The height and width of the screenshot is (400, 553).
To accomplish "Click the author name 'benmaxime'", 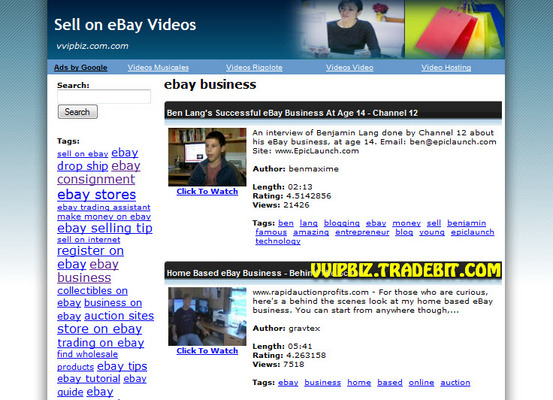I will pos(314,169).
